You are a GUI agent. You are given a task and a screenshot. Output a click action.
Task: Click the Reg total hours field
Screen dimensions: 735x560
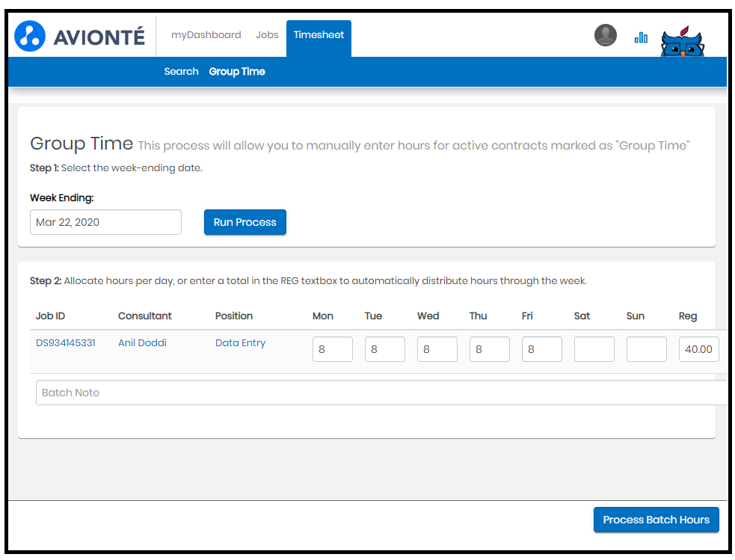[x=699, y=349]
